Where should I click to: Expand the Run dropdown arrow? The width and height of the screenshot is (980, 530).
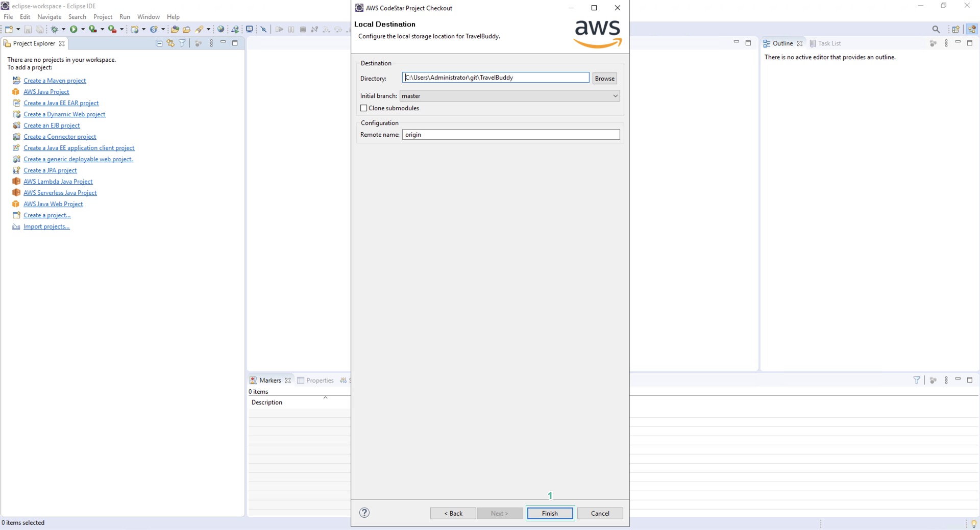point(83,29)
